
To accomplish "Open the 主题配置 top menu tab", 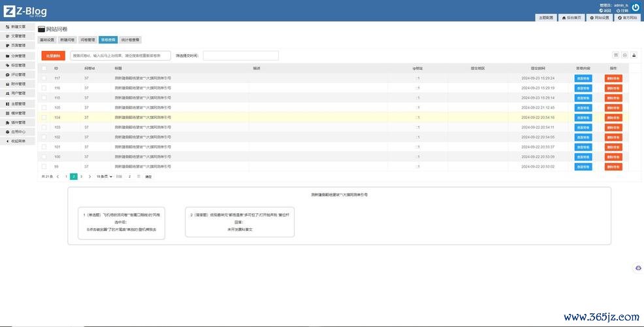I will click(546, 18).
